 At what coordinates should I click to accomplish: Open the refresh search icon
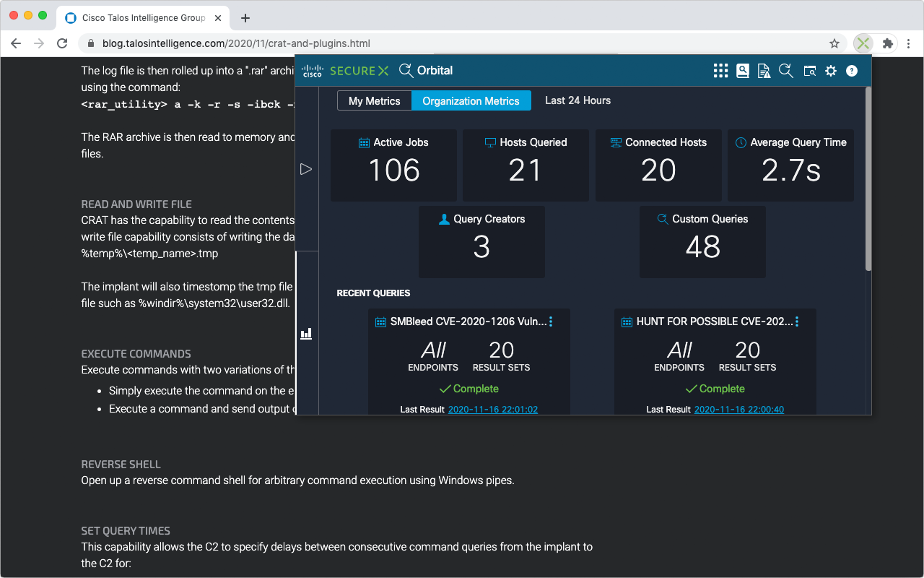pyautogui.click(x=786, y=71)
